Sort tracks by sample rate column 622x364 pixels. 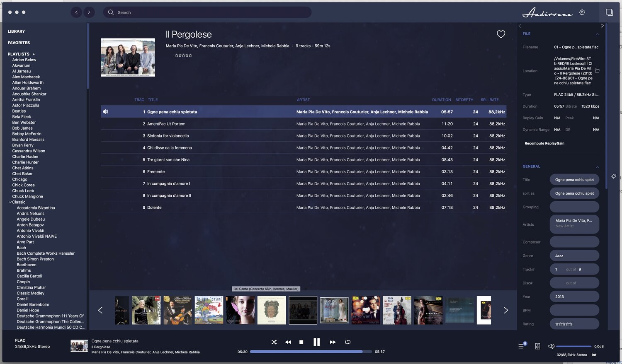tap(490, 100)
